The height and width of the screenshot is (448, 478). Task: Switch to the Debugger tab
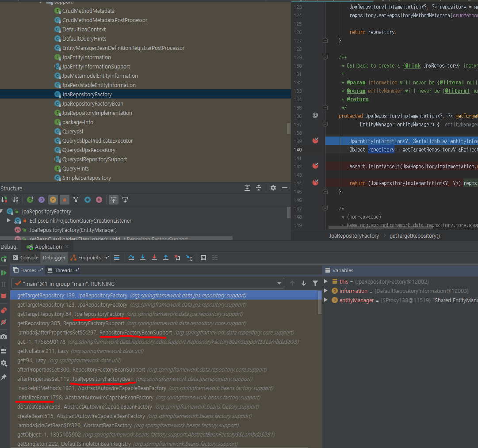[54, 257]
